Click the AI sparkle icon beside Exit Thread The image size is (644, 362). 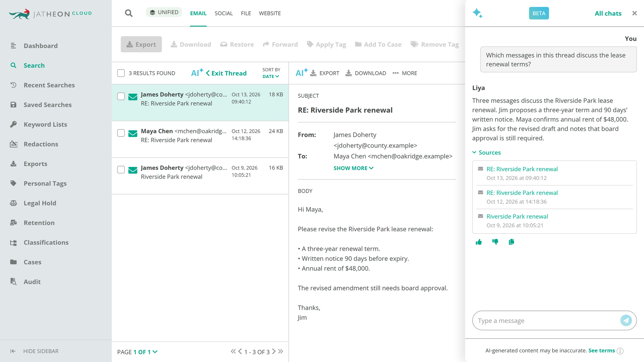(197, 73)
